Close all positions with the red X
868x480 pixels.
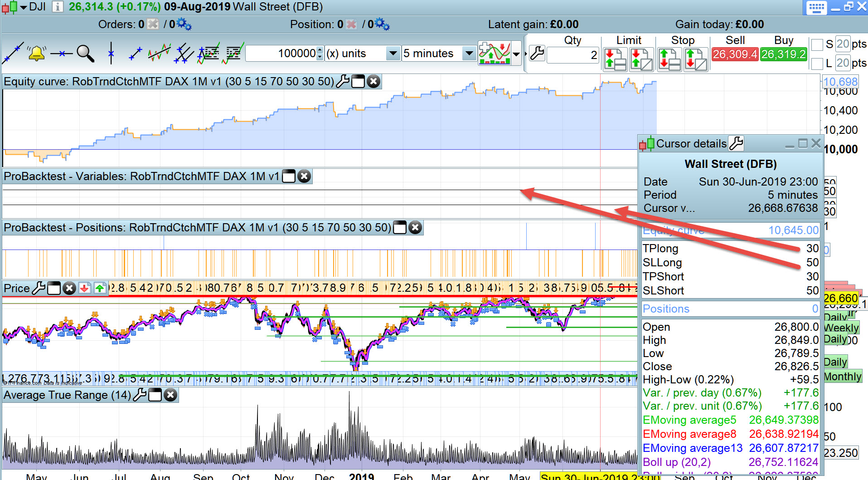(351, 24)
